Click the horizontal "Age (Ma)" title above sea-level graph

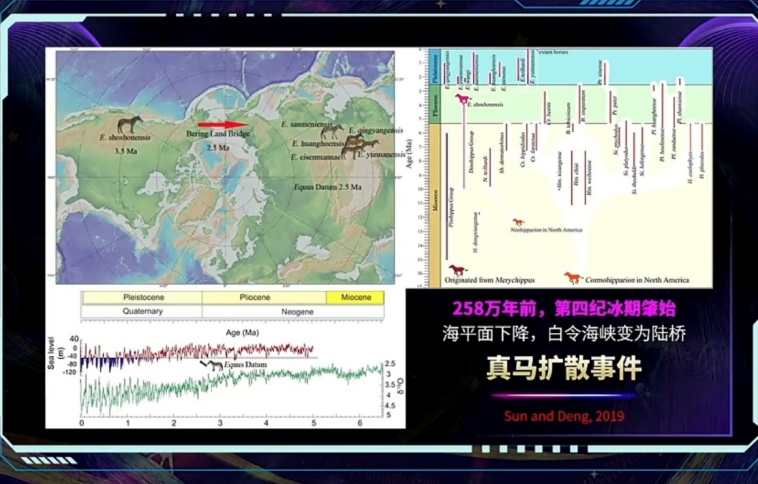pos(242,333)
